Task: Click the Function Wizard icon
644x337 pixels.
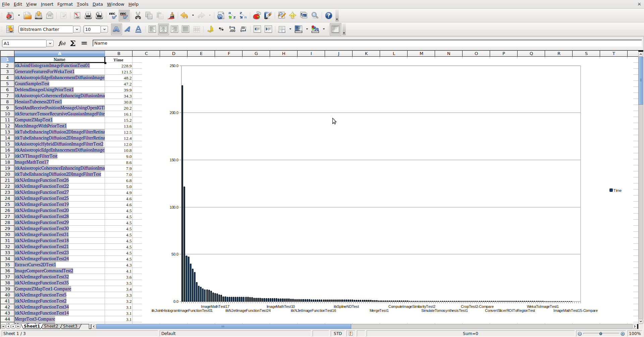Action: (62, 43)
